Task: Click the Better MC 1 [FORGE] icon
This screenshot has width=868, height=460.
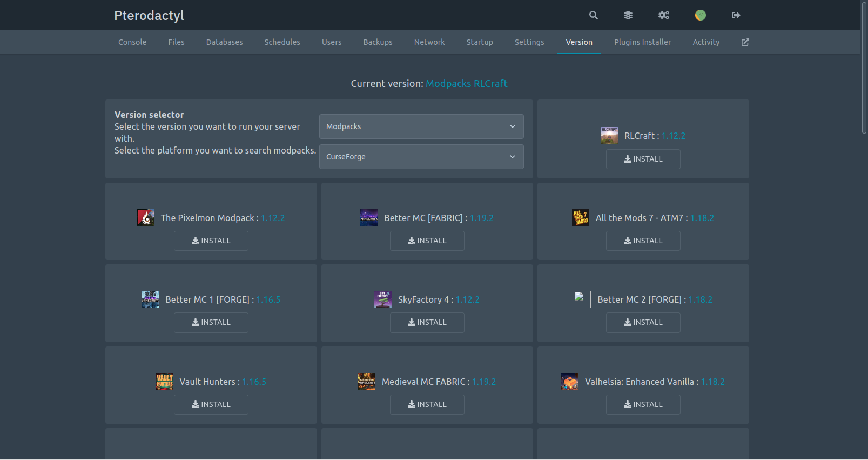Action: (150, 299)
